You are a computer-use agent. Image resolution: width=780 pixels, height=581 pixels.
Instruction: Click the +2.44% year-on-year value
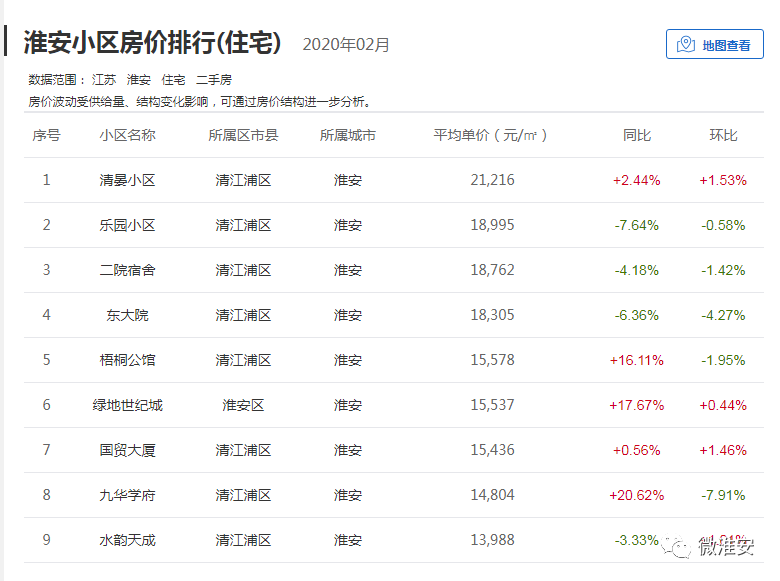tap(637, 180)
